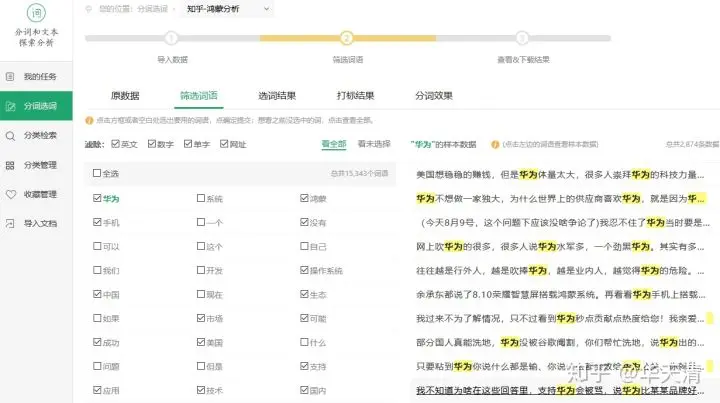Select sample row starting 网上吹华为的很多
720x403 pixels.
(x=560, y=246)
